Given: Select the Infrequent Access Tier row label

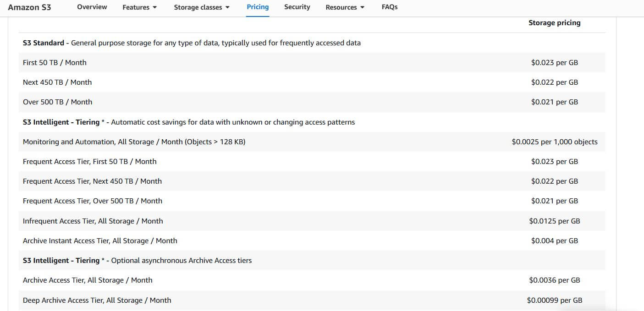Looking at the screenshot, I should click(x=93, y=221).
